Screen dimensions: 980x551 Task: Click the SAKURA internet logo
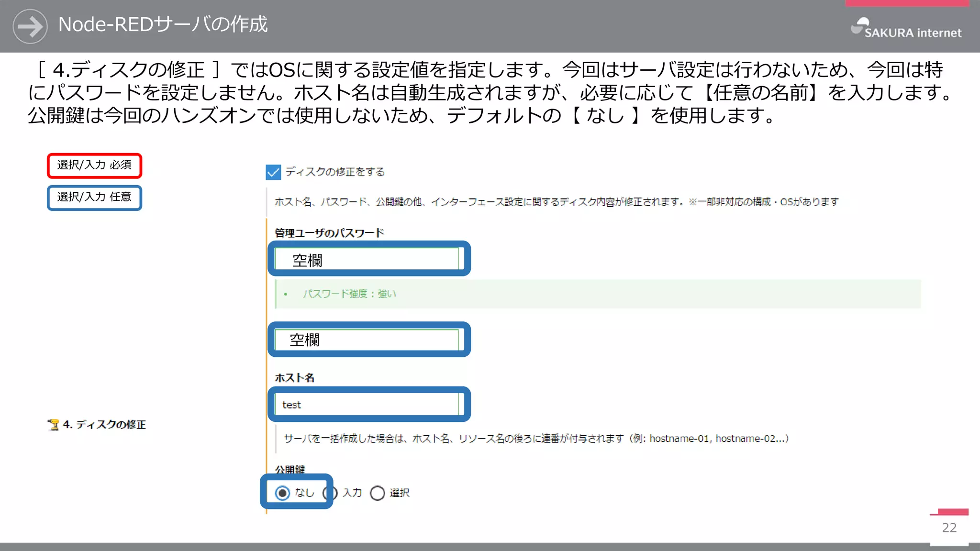(906, 28)
